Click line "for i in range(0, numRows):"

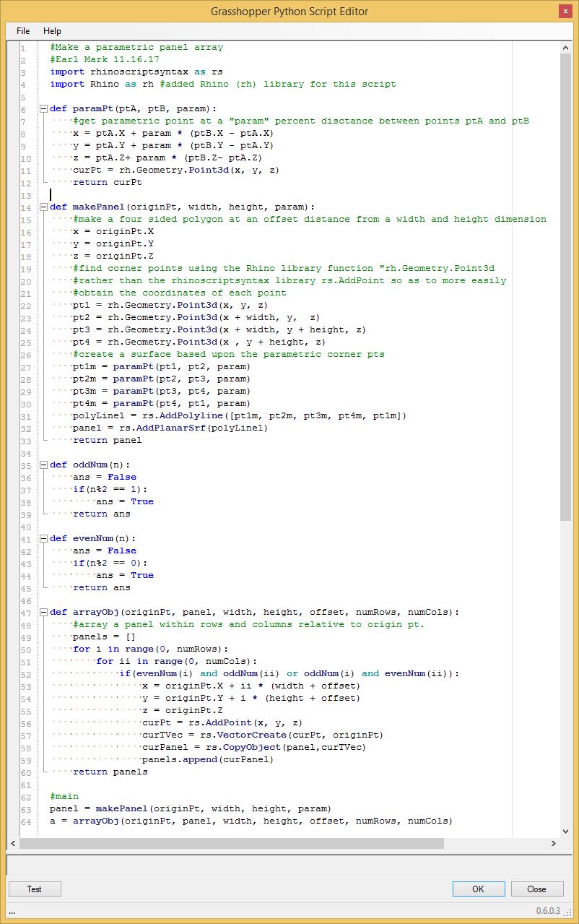(151, 649)
